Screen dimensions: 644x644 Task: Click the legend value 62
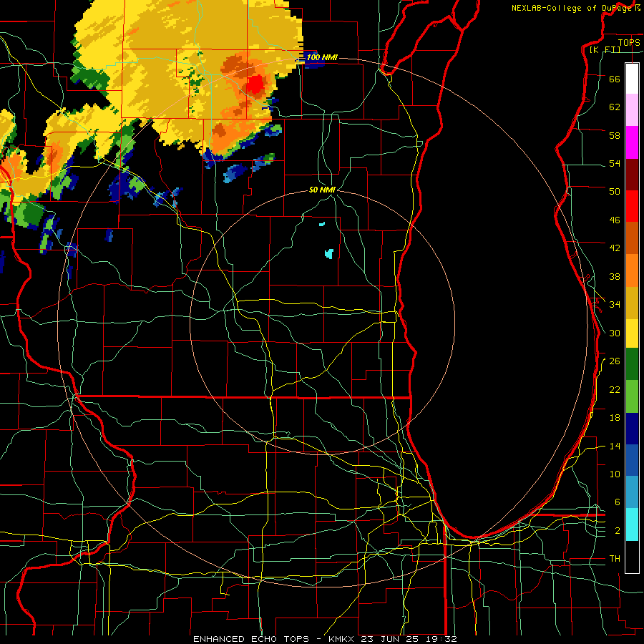coord(615,107)
